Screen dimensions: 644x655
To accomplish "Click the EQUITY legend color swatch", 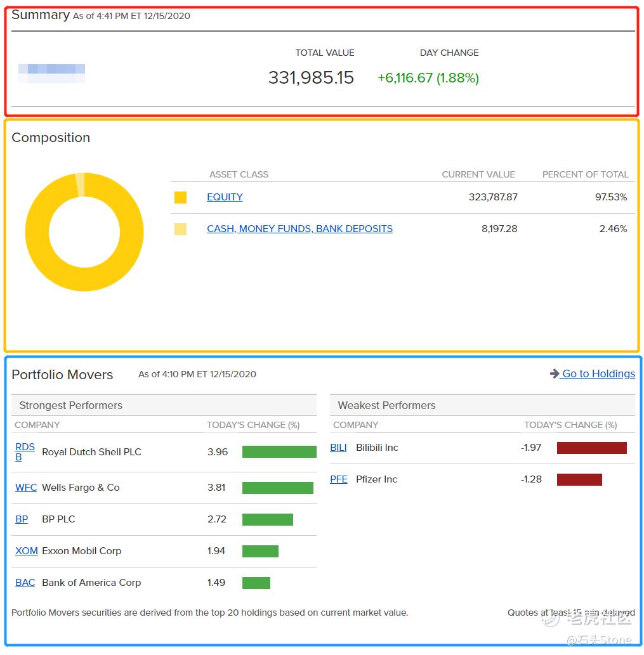I will 181,197.
